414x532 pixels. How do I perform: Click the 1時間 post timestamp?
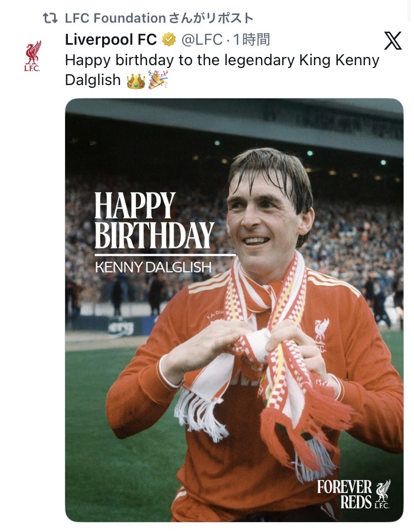[251, 40]
